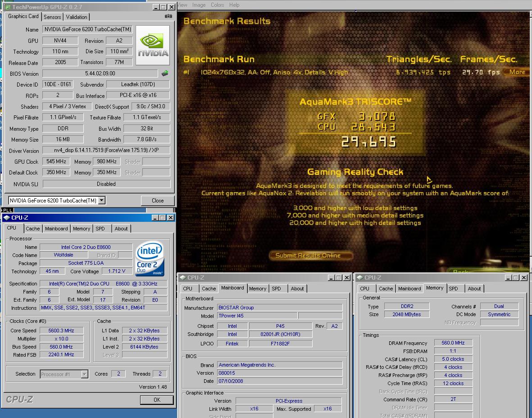
Task: Open the Help menu in the viewer
Action: pos(234,5)
